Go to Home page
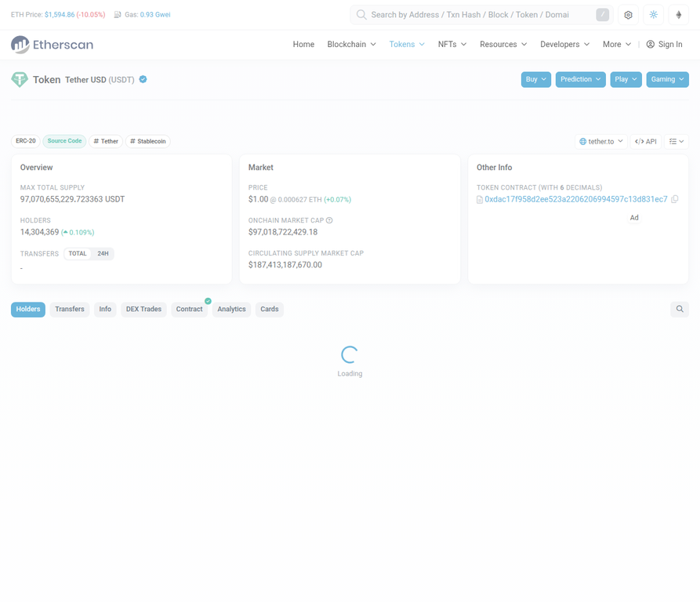Image resolution: width=700 pixels, height=602 pixels. click(303, 44)
